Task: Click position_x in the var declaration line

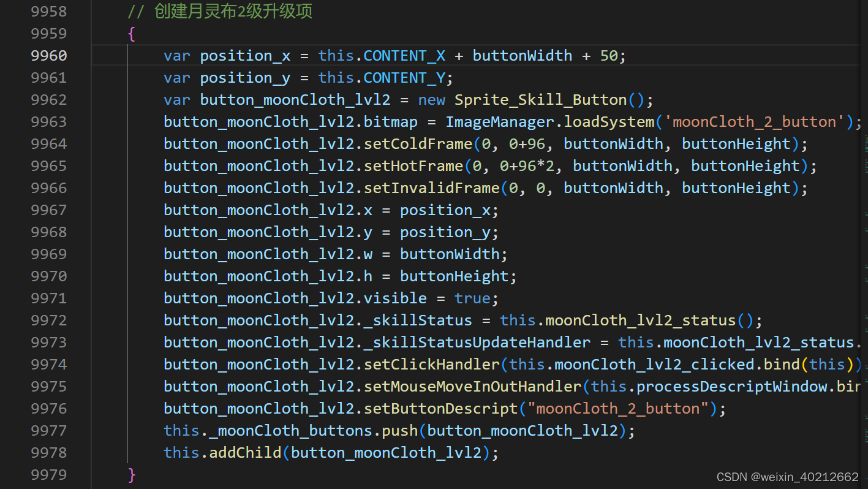Action: tap(245, 56)
